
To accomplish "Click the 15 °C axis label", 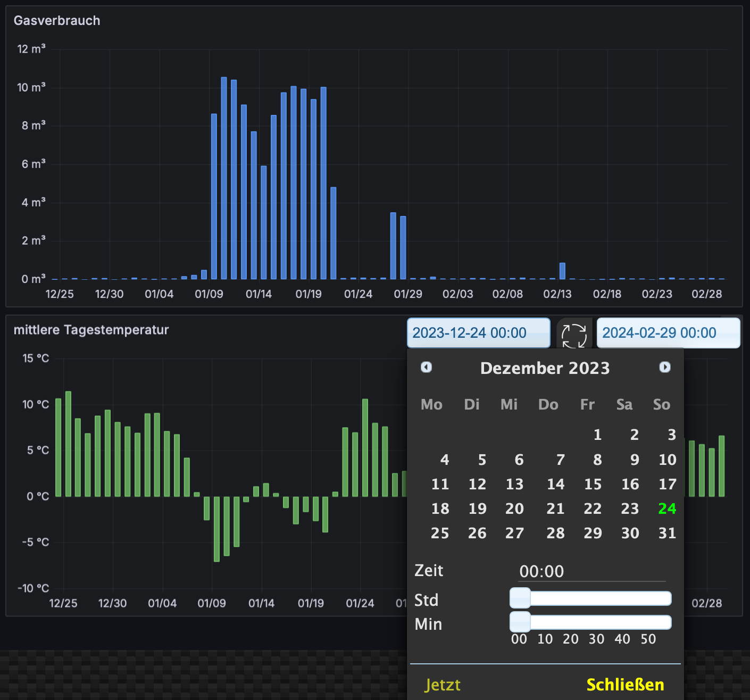I will tap(36, 359).
